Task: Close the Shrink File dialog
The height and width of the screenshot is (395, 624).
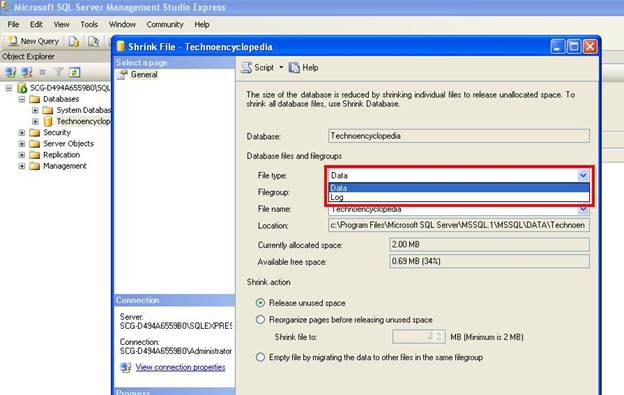Action: [x=590, y=47]
